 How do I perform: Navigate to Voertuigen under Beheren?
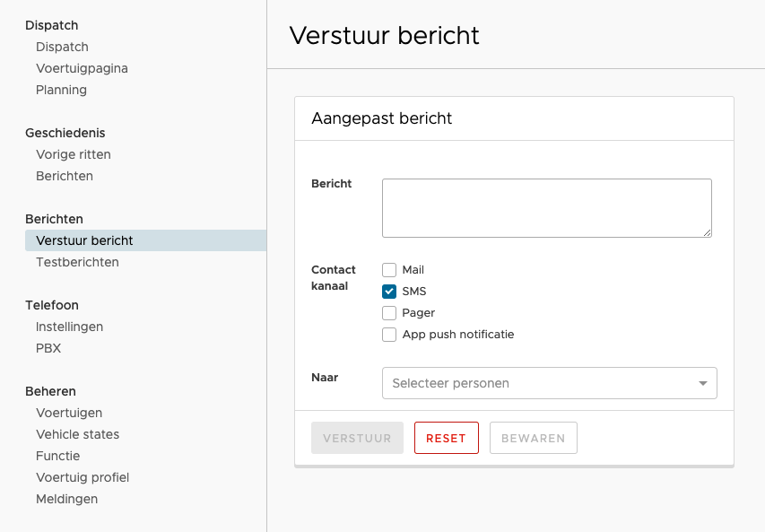(x=68, y=413)
